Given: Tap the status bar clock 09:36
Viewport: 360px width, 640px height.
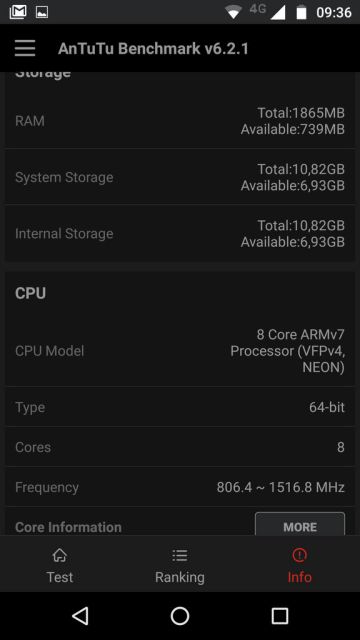Looking at the screenshot, I should pyautogui.click(x=334, y=12).
